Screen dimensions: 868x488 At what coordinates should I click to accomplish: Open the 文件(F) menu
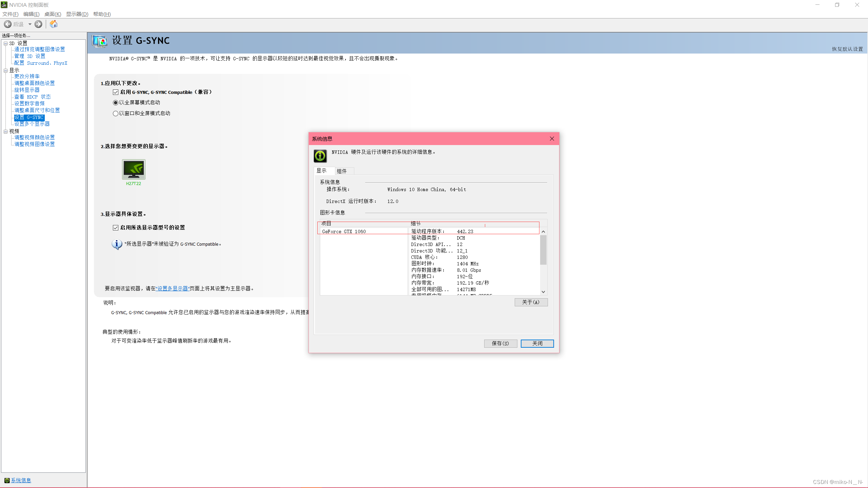coord(11,14)
